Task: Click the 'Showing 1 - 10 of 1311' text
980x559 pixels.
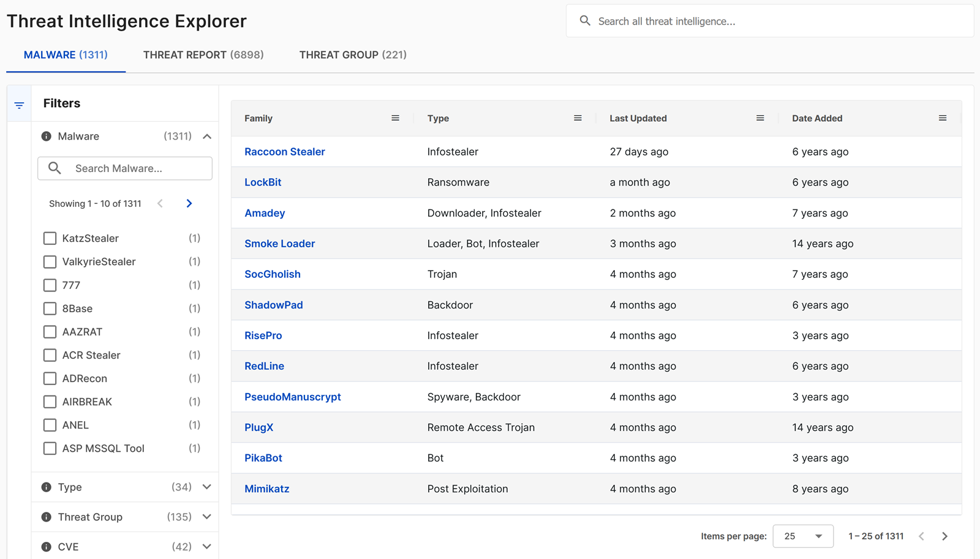Action: (x=95, y=203)
